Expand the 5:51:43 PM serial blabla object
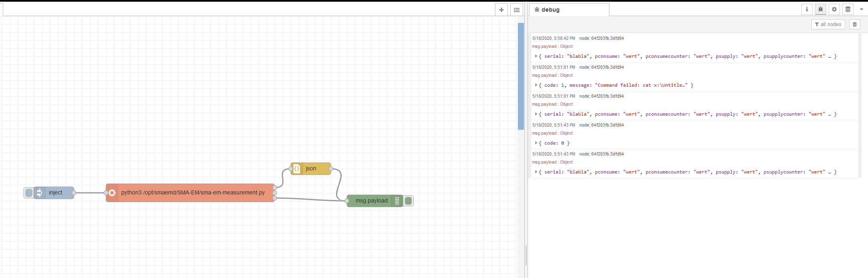Image resolution: width=868 pixels, height=278 pixels. click(536, 172)
